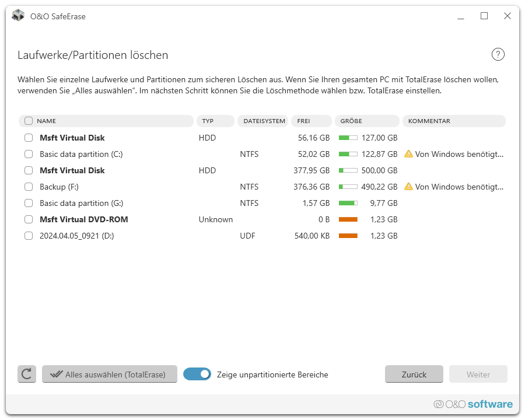The image size is (525, 420).
Task: Check the Backup (F:) partition checkbox
Action: pos(29,187)
